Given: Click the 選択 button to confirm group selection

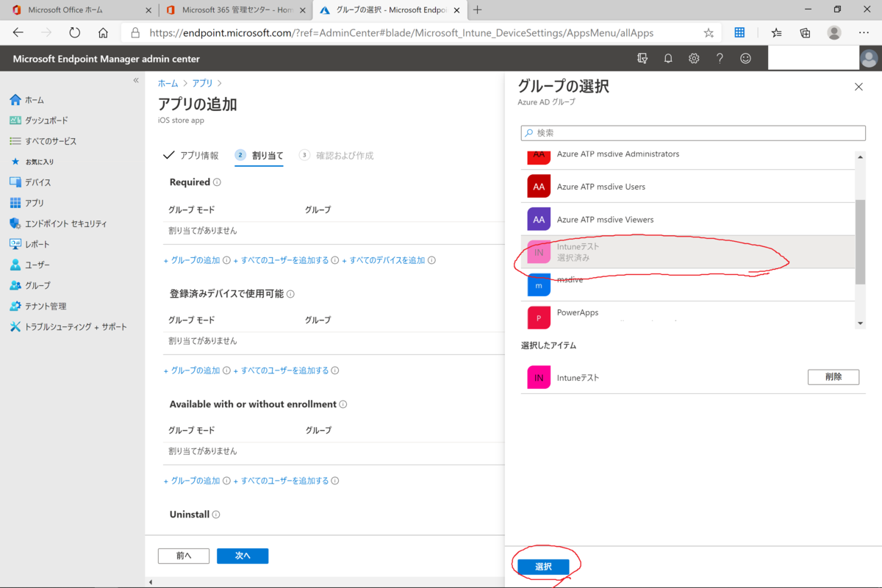Looking at the screenshot, I should coord(543,566).
